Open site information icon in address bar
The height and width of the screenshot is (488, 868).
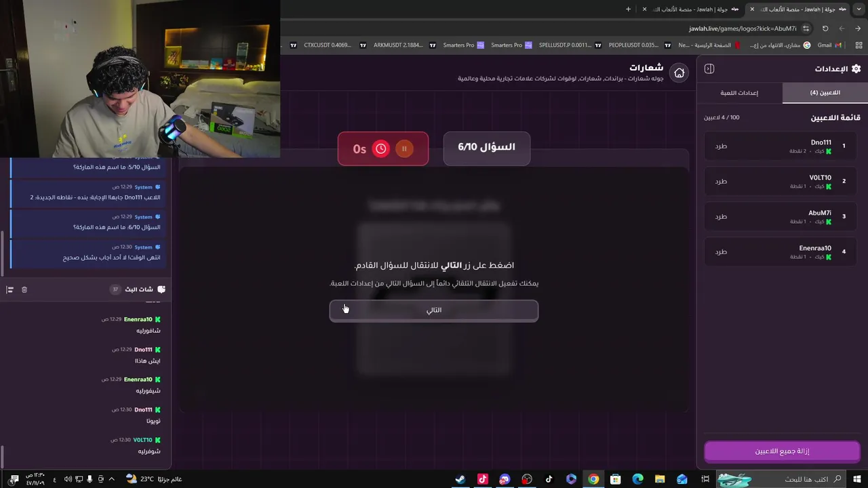(806, 28)
